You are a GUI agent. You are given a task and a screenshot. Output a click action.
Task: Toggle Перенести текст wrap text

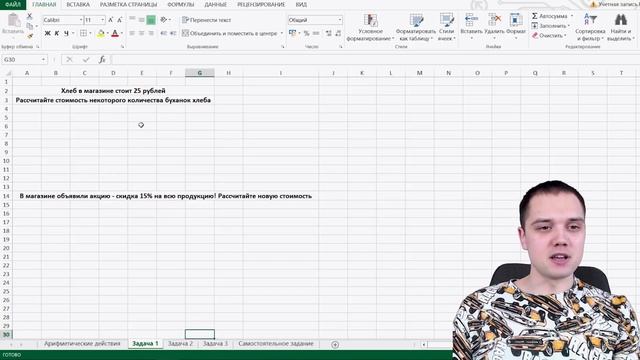(x=207, y=20)
